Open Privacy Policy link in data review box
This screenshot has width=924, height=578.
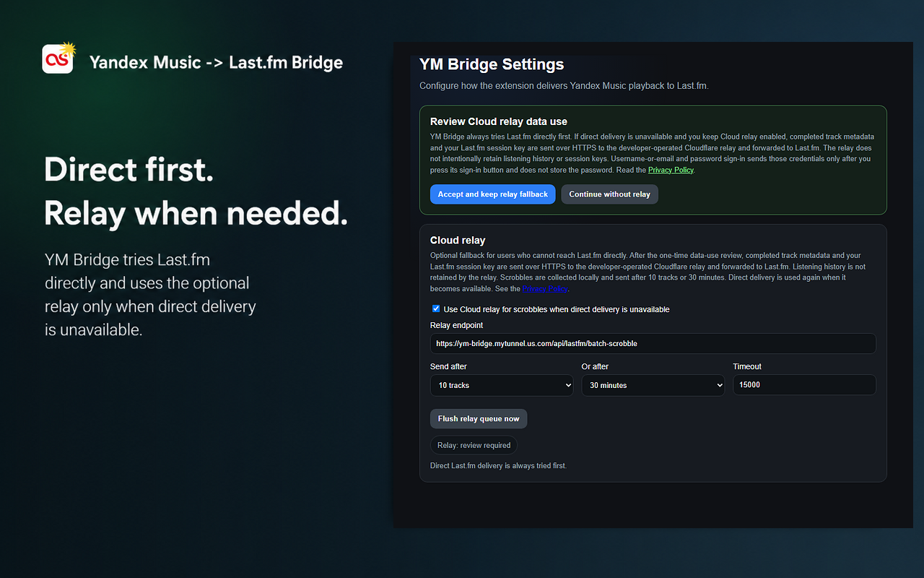coord(671,171)
